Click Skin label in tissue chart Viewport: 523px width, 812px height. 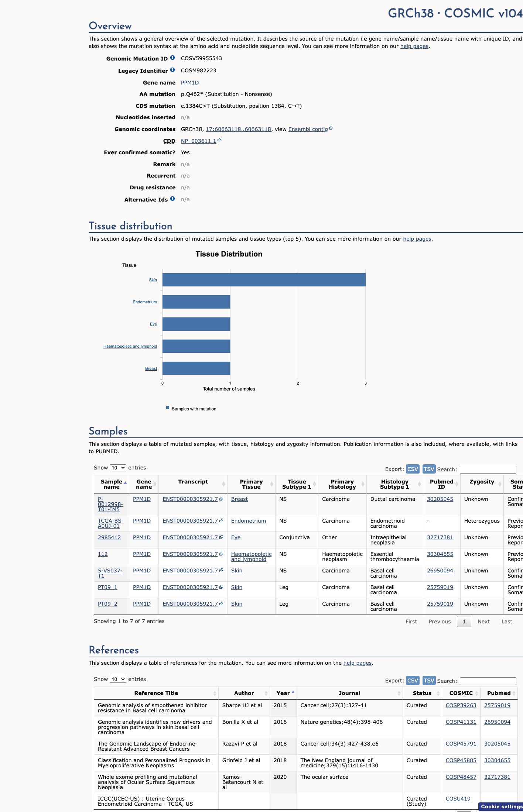point(153,280)
